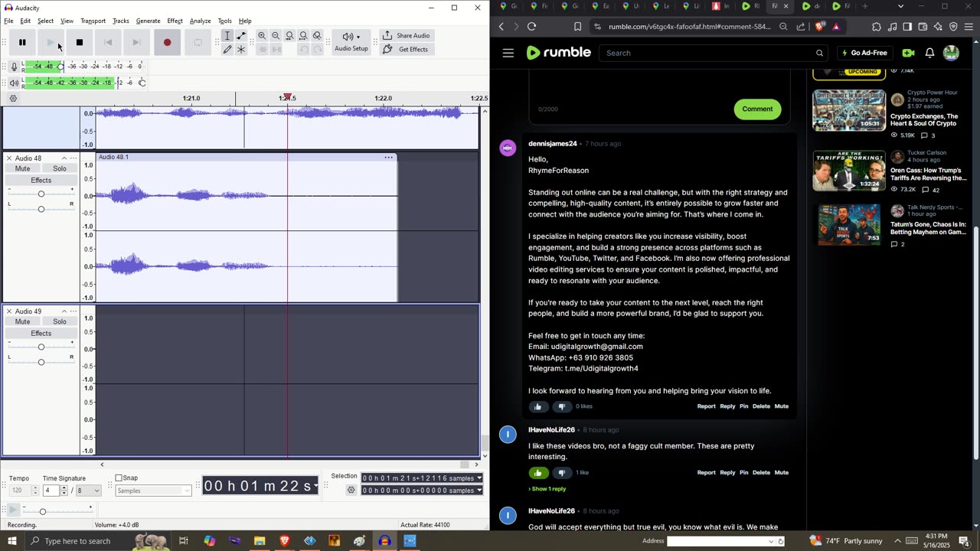Open the Audio Setup dropdown

pyautogui.click(x=351, y=42)
